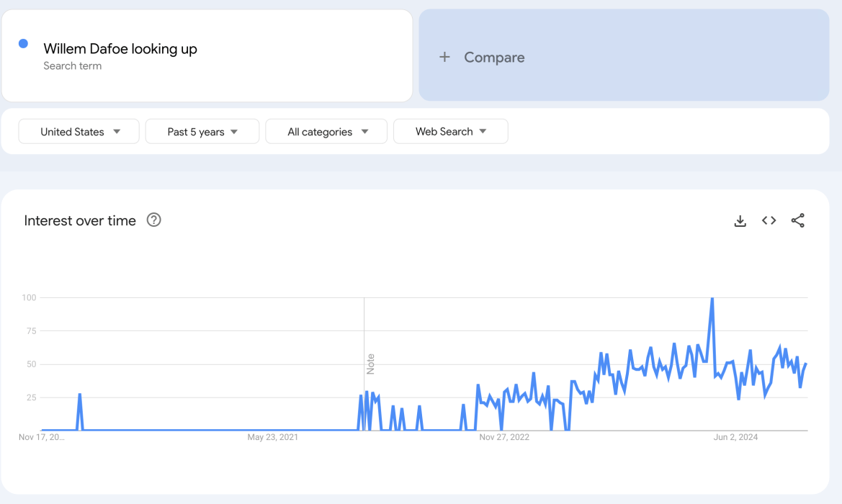Open the embed code icon for the chart

(769, 221)
